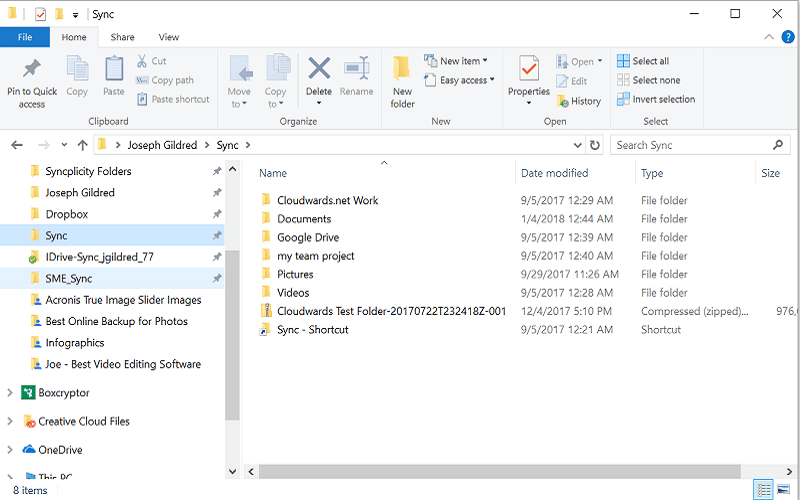Click Copy path in ribbon
The width and height of the screenshot is (800, 500).
coord(165,80)
